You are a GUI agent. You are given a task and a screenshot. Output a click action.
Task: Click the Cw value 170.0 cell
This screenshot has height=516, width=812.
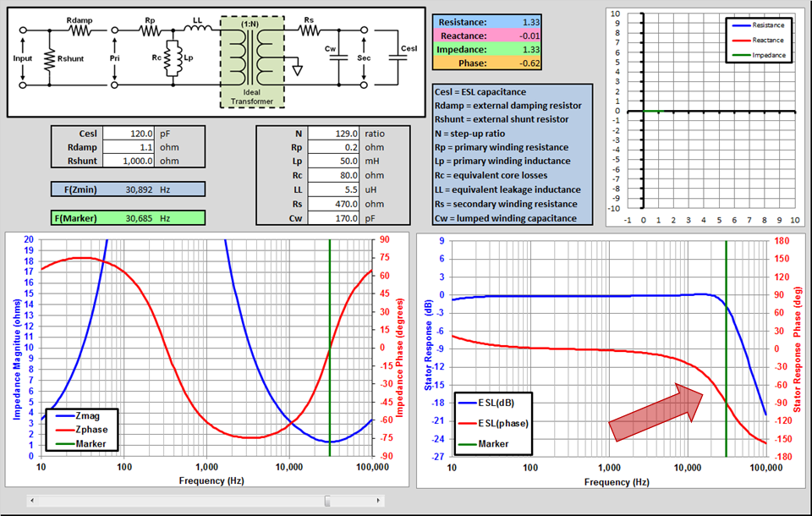pos(333,218)
